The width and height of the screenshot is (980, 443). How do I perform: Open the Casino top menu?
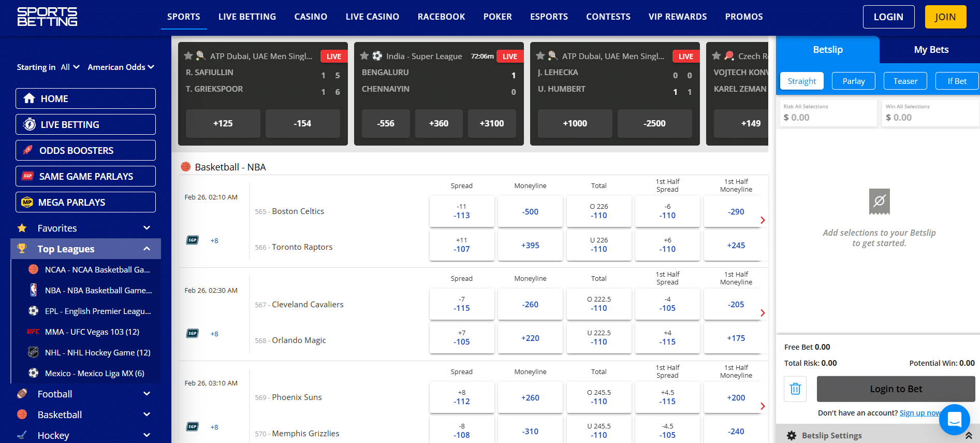click(x=311, y=17)
